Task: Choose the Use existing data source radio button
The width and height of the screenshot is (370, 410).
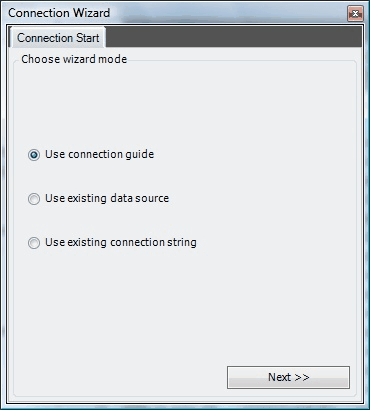Action: click(x=34, y=199)
